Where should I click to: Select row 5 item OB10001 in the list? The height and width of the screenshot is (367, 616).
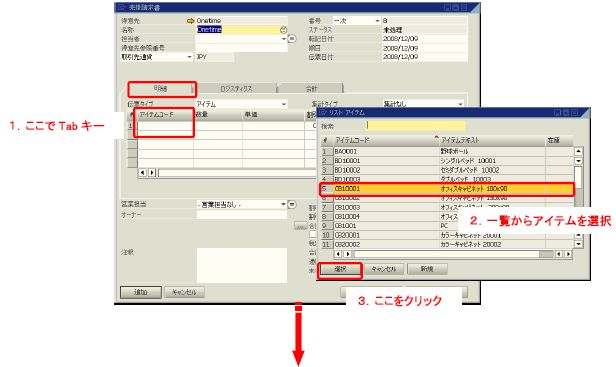click(x=447, y=189)
